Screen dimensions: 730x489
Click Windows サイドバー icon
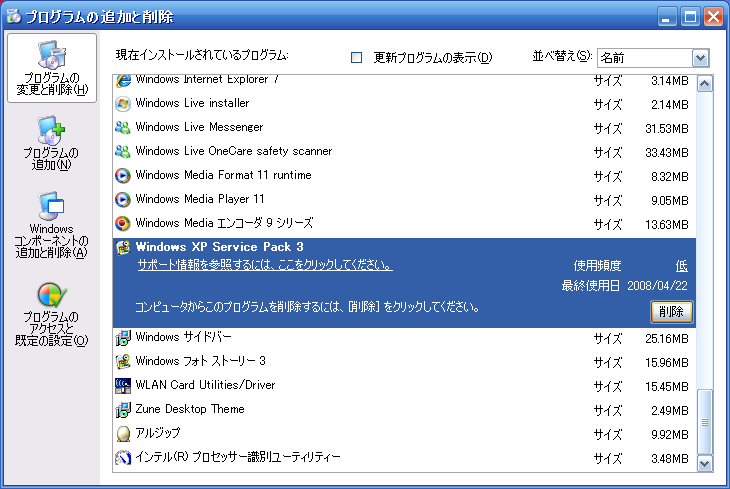tap(123, 338)
